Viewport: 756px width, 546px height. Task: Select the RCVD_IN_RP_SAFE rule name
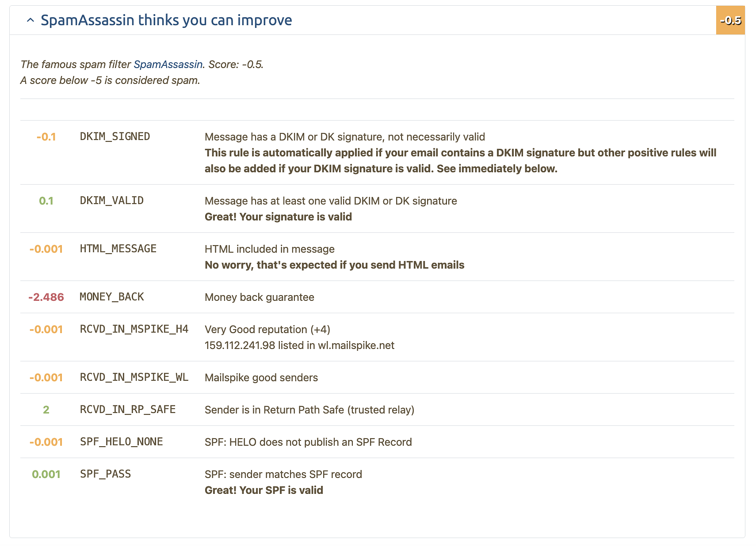coord(128,409)
